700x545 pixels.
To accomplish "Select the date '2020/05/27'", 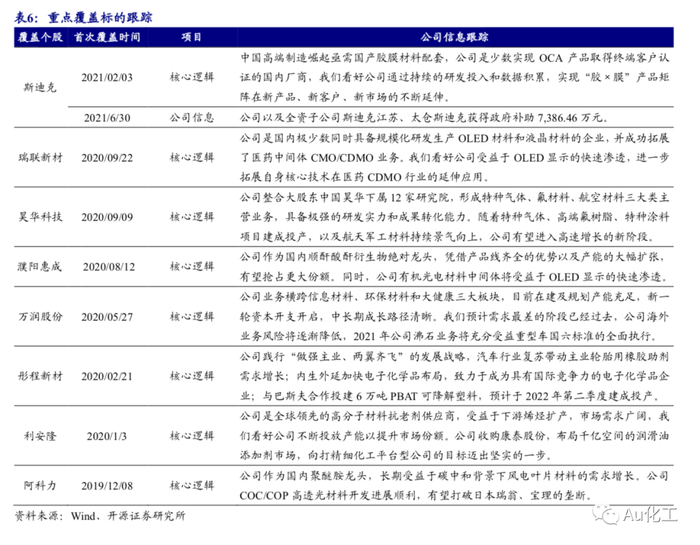I will click(x=107, y=317).
